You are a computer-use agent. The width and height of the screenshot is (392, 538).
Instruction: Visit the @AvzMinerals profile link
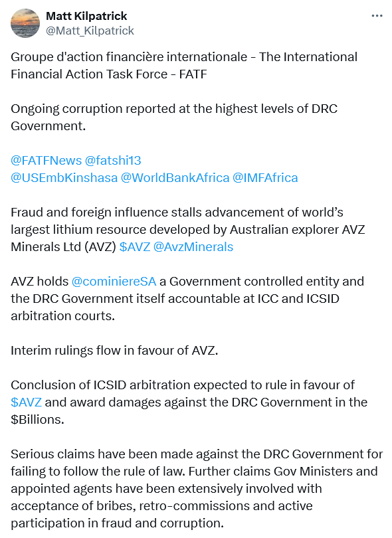(x=193, y=247)
